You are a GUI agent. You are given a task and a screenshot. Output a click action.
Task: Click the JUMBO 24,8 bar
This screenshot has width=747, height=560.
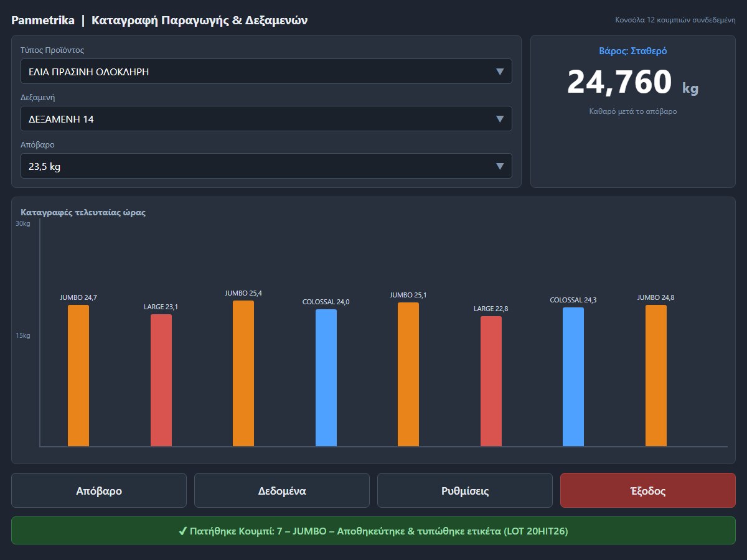coord(656,375)
